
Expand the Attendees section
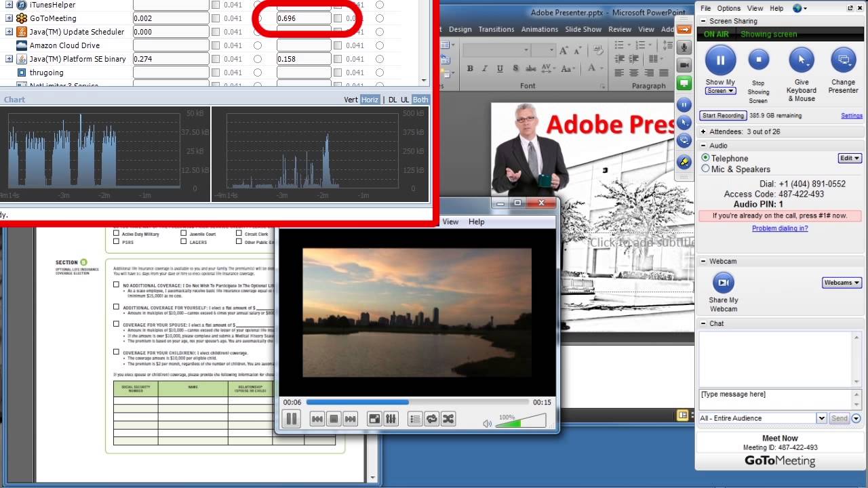click(703, 131)
